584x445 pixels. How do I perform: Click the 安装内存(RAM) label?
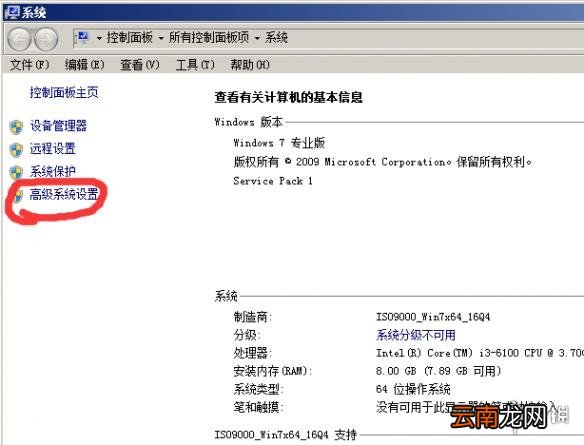tap(273, 371)
